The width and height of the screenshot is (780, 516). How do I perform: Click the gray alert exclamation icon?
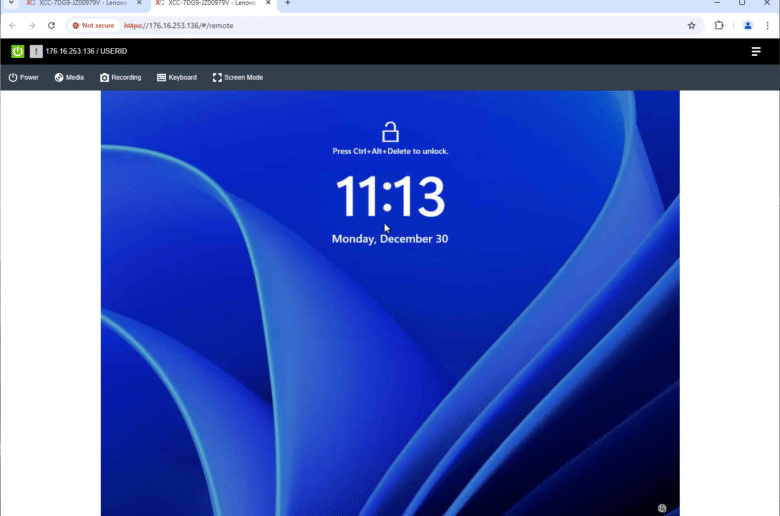36,51
